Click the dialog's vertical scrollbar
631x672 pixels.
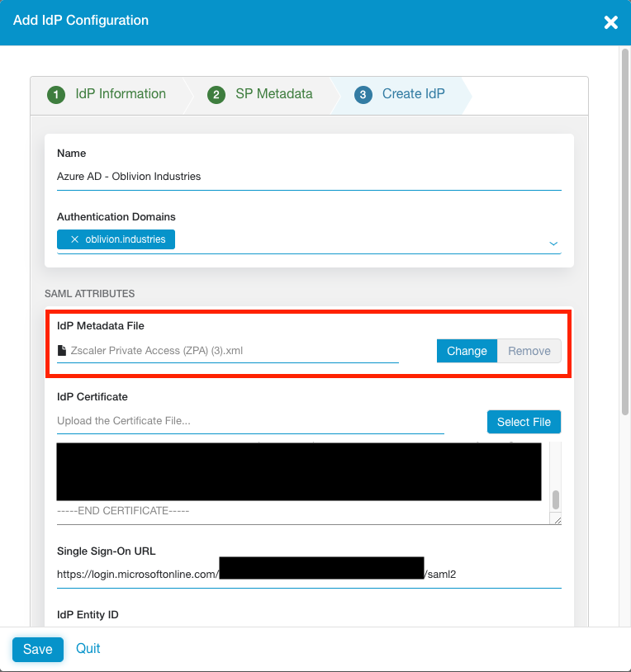(x=624, y=231)
